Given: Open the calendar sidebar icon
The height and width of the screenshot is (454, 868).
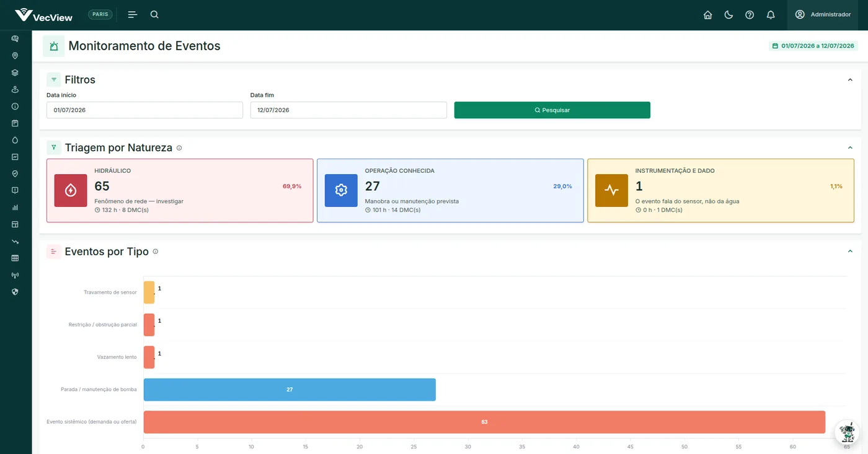Looking at the screenshot, I should coord(15,123).
